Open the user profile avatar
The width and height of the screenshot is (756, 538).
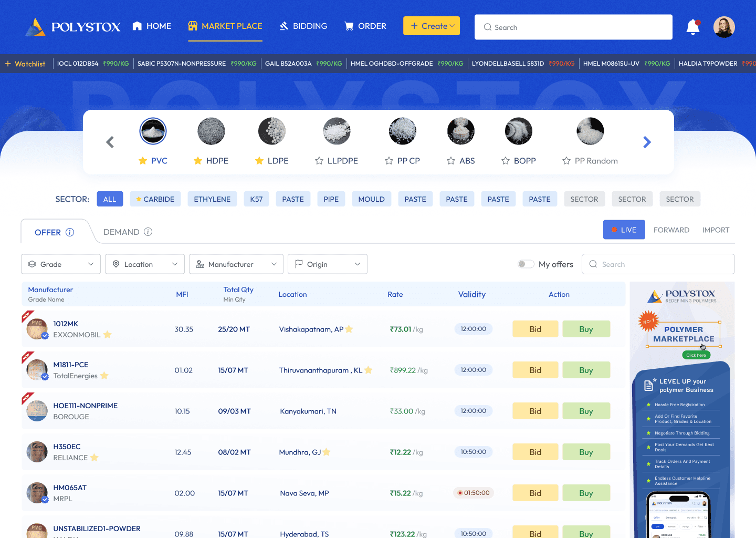click(724, 27)
